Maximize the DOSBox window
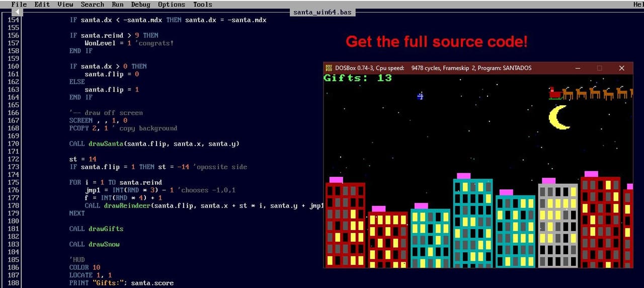 coord(599,68)
